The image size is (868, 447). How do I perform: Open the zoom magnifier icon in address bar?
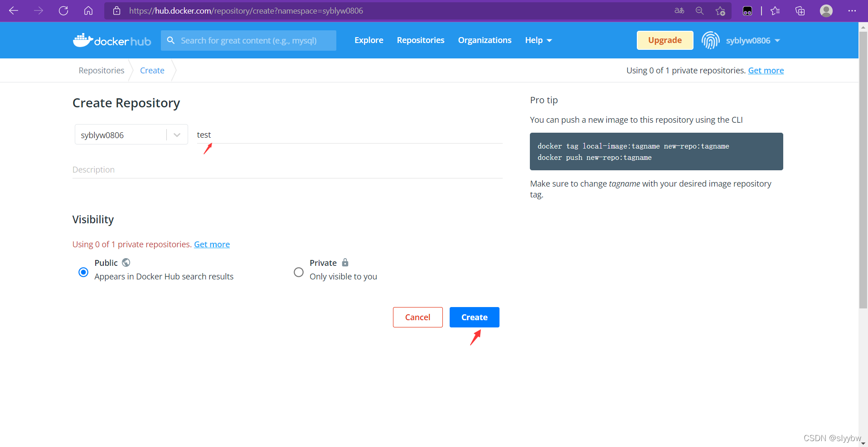click(699, 10)
